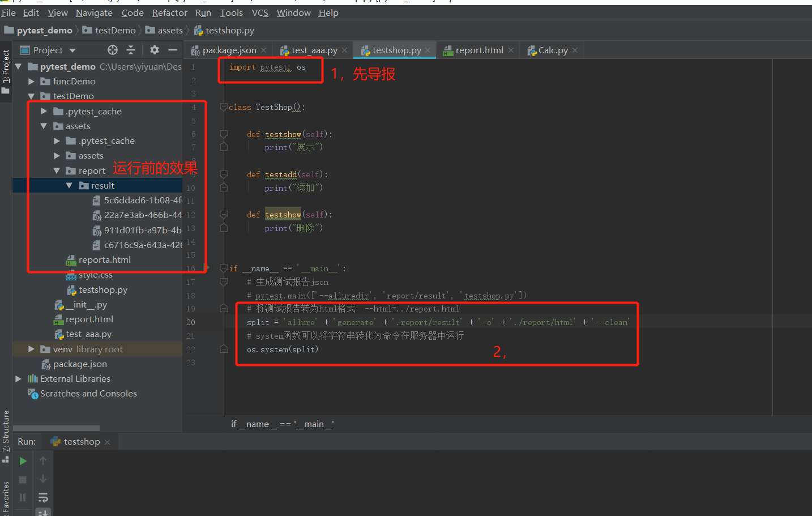812x516 pixels.
Task: Select reporta.html in project tree
Action: point(99,260)
